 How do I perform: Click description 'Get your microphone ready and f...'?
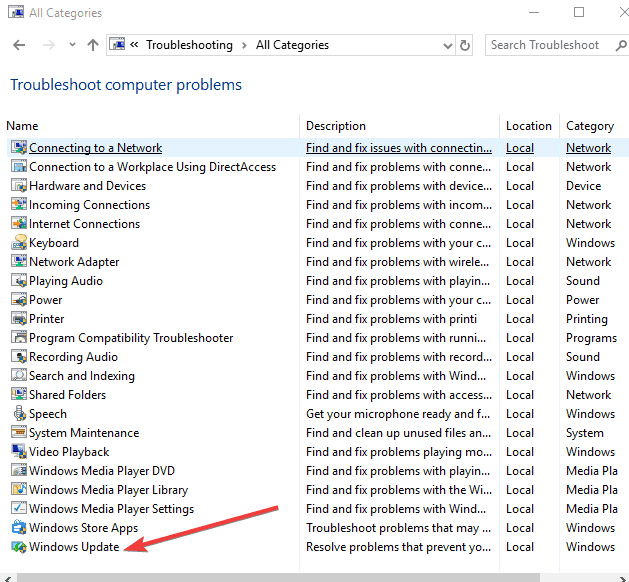point(398,414)
